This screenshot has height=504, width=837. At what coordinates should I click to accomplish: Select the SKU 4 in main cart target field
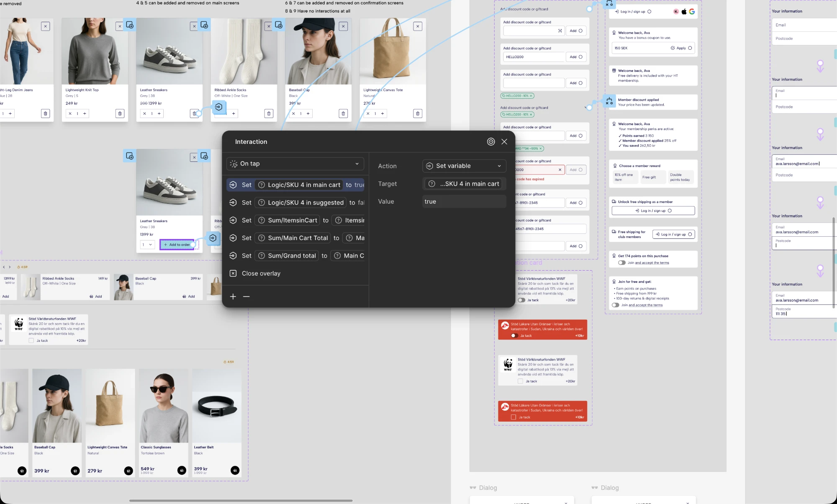tap(464, 184)
